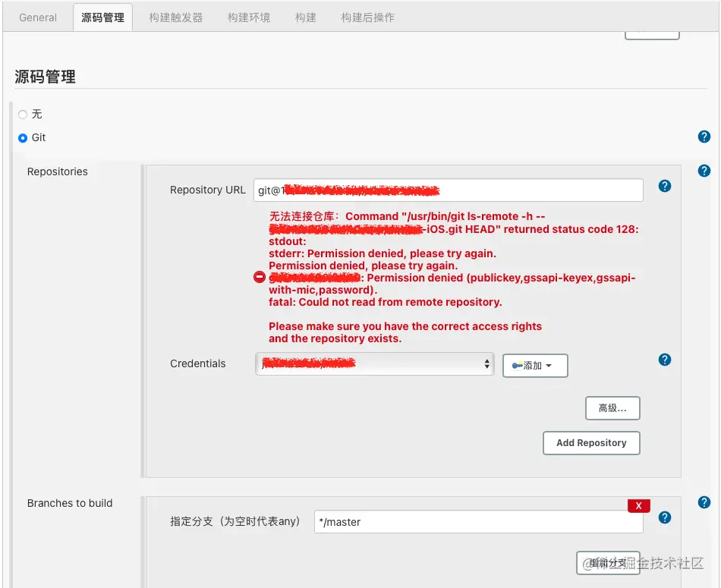721x588 pixels.
Task: Click the 源码管理 section heading
Action: coord(45,77)
